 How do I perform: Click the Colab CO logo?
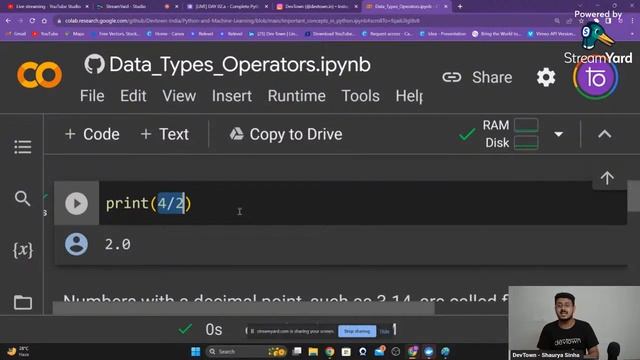(40, 75)
